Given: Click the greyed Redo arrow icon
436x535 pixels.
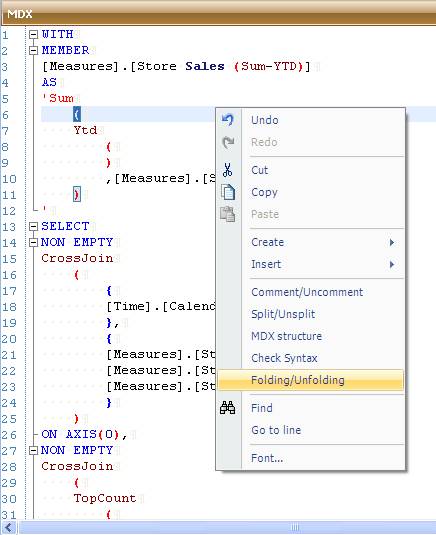Looking at the screenshot, I should coord(228,142).
